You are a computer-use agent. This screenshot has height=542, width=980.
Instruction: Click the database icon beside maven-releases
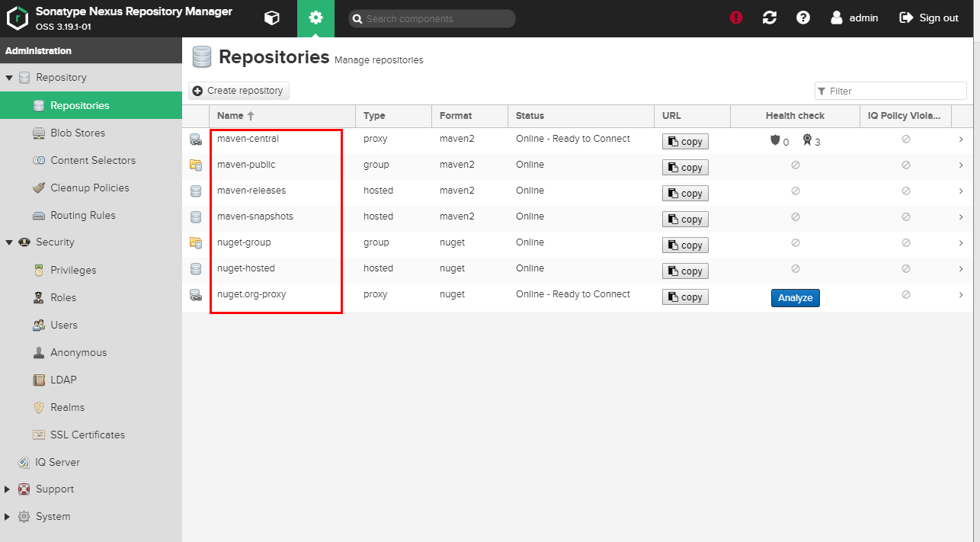pyautogui.click(x=196, y=191)
